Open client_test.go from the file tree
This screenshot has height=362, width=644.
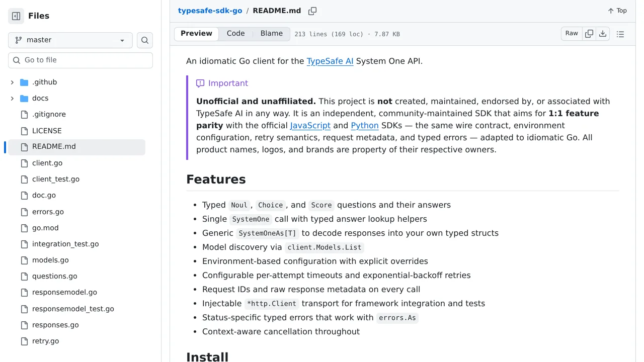[56, 179]
